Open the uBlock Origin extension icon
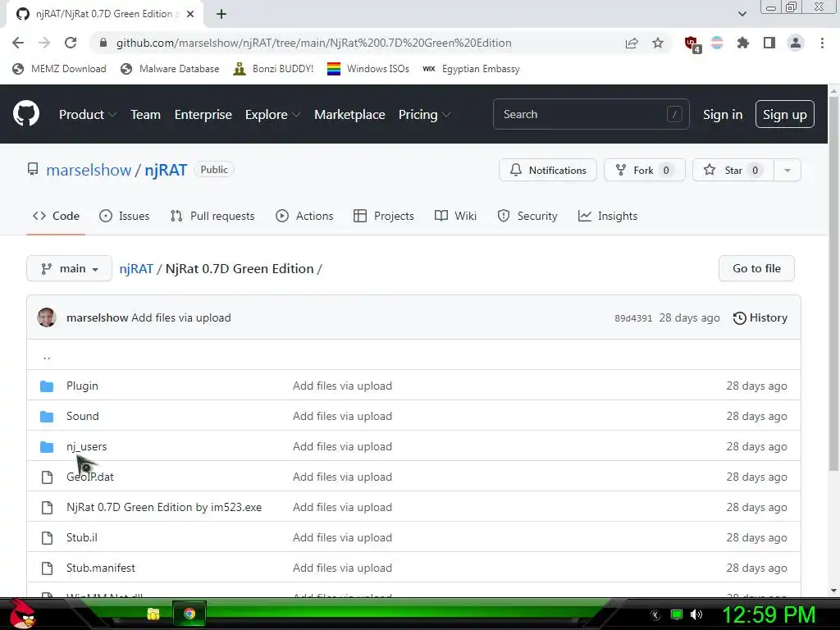This screenshot has height=630, width=840. pyautogui.click(x=692, y=44)
